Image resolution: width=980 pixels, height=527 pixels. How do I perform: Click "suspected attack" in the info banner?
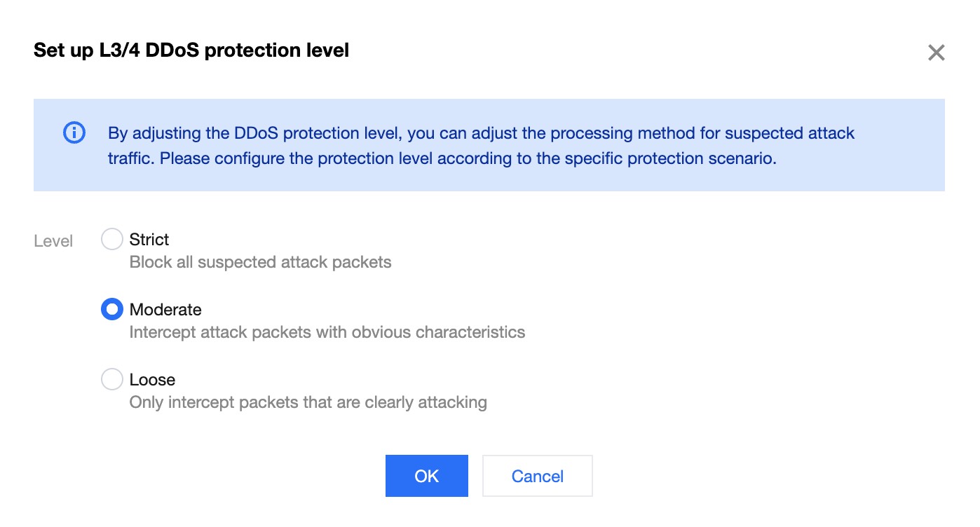click(x=789, y=133)
